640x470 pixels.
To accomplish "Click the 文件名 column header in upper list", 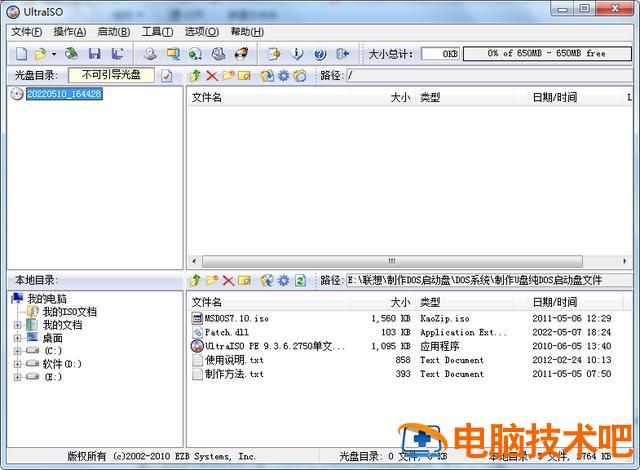I will [x=269, y=98].
